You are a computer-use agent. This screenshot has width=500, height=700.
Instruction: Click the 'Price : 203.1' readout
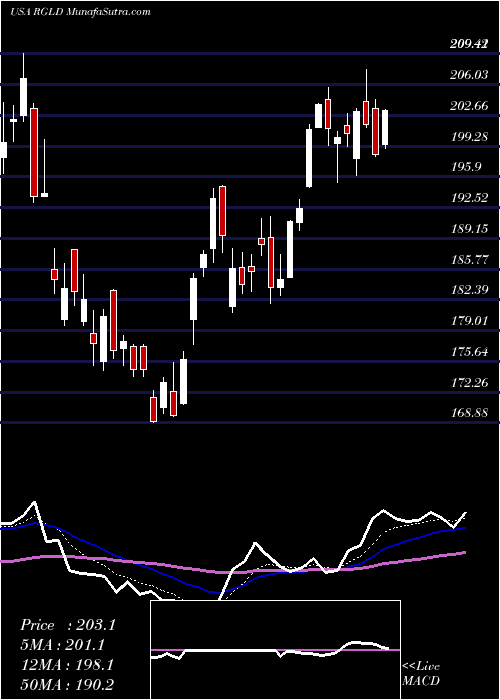(68, 625)
